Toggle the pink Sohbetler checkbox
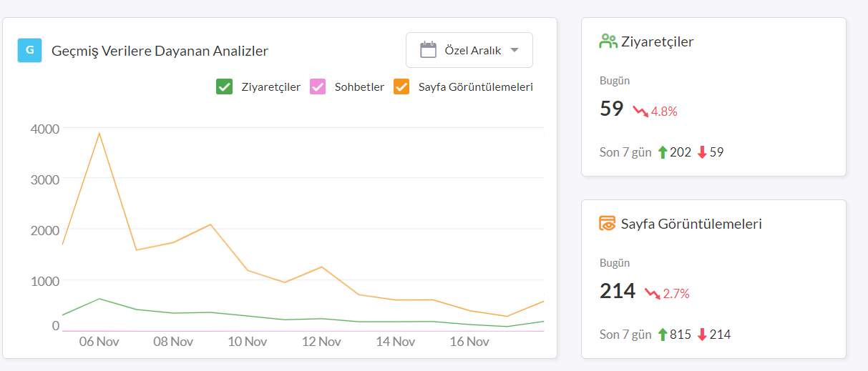 [318, 86]
